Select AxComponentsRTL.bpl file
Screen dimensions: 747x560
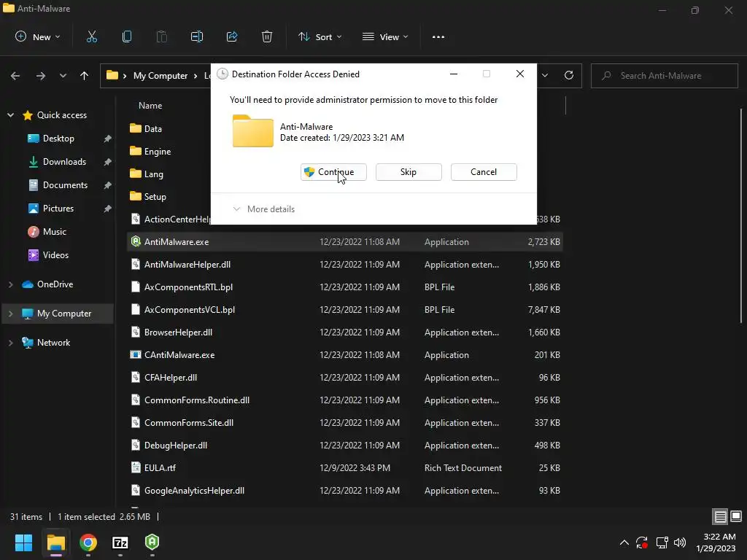(345, 287)
